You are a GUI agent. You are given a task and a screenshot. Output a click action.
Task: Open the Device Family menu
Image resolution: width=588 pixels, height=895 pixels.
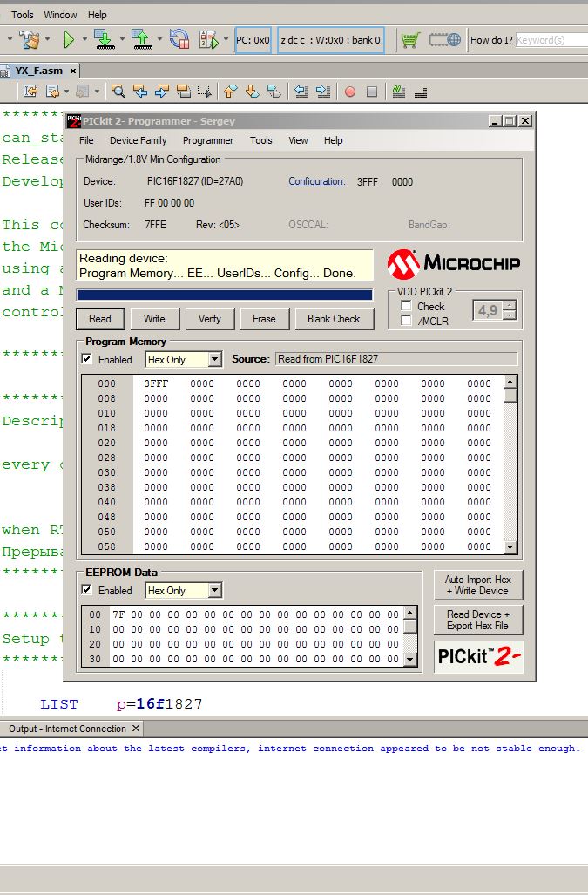click(138, 140)
